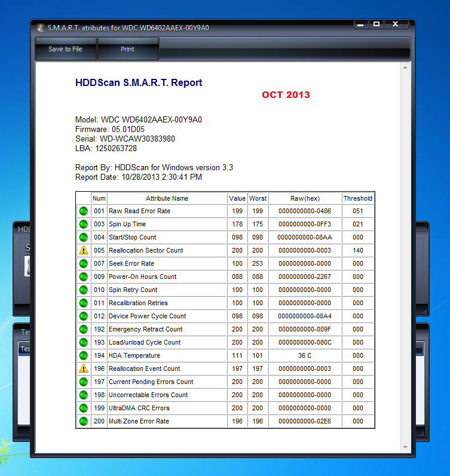Click green status icon for UltraDMA CRC Errors
Screen dimensions: 450x476
[84, 408]
